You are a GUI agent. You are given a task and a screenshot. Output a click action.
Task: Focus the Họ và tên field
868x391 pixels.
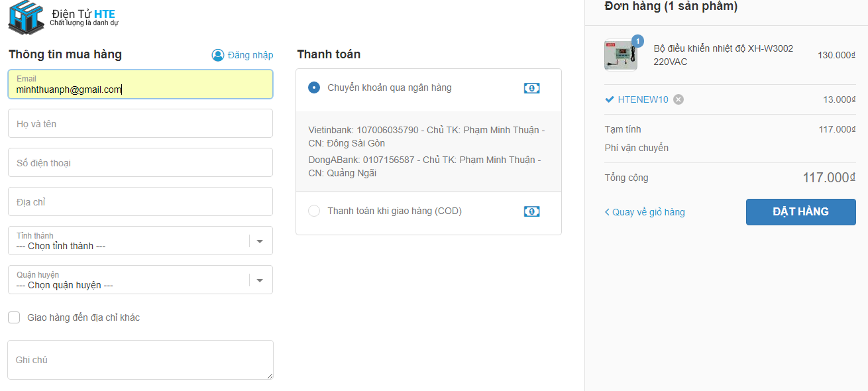140,124
